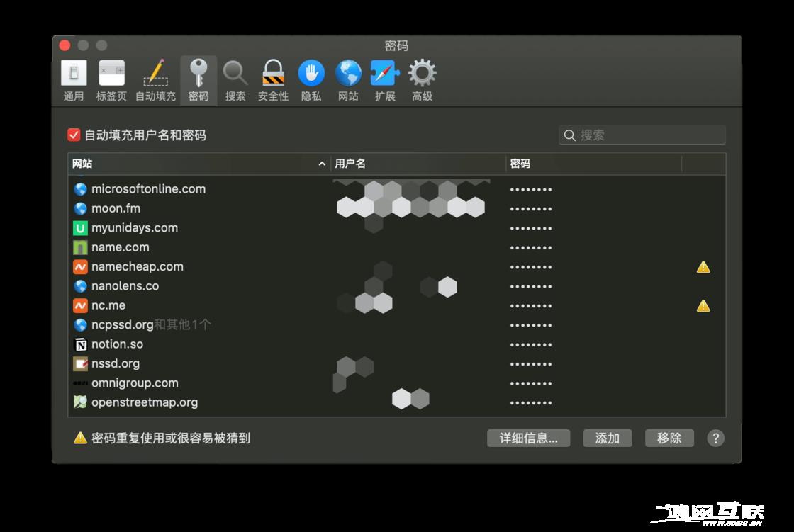The image size is (794, 532).
Task: Select the microsoftonline.com row
Action: (x=397, y=189)
